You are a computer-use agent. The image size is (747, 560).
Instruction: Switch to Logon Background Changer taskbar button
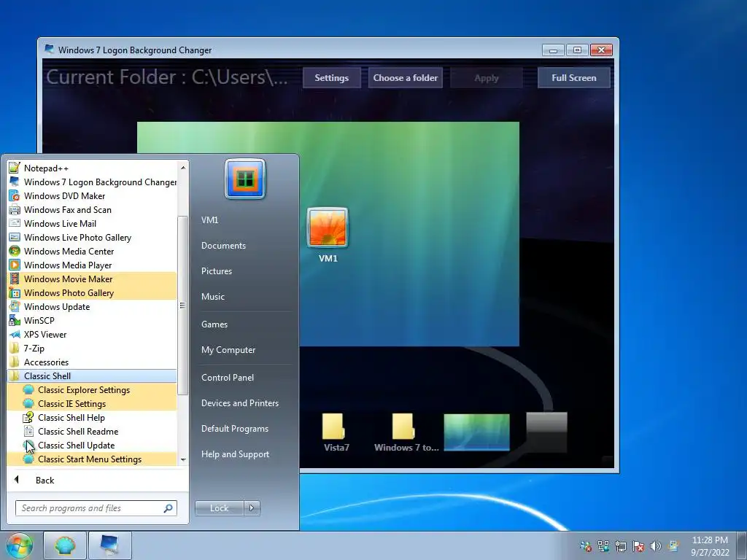(109, 545)
